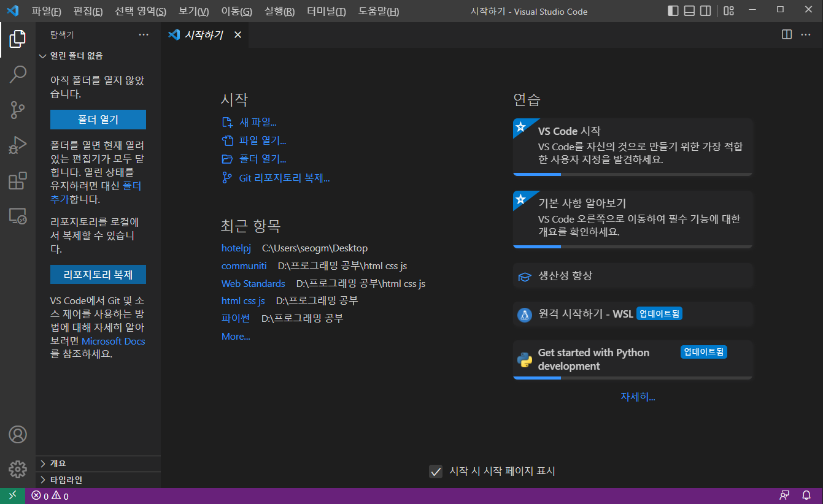Screen dimensions: 823x504
Task: Open the 이동(G) menu
Action: coord(236,12)
